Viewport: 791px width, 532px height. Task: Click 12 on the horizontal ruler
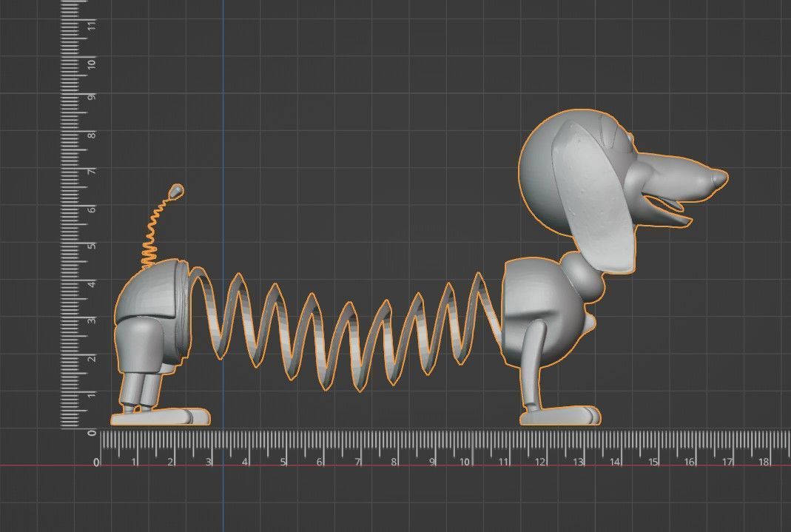[540, 462]
